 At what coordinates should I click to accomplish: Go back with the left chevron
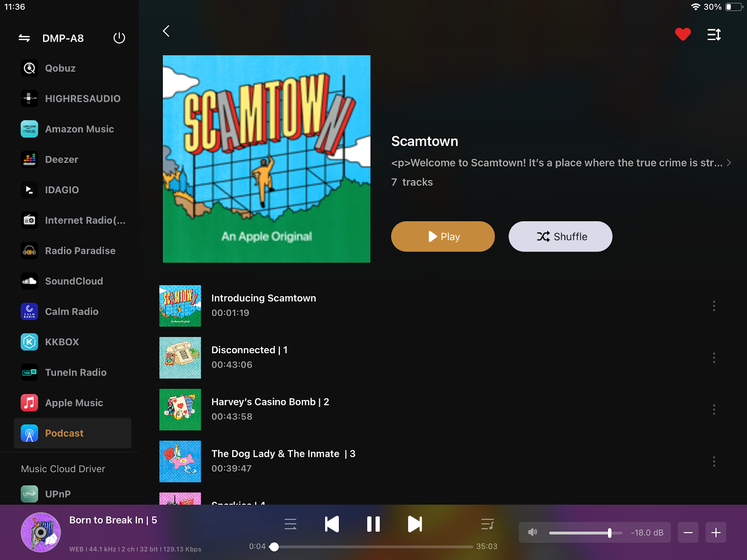(x=166, y=31)
